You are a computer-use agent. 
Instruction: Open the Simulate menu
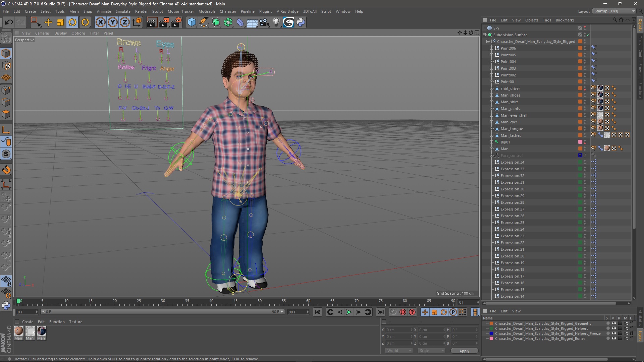point(123,11)
